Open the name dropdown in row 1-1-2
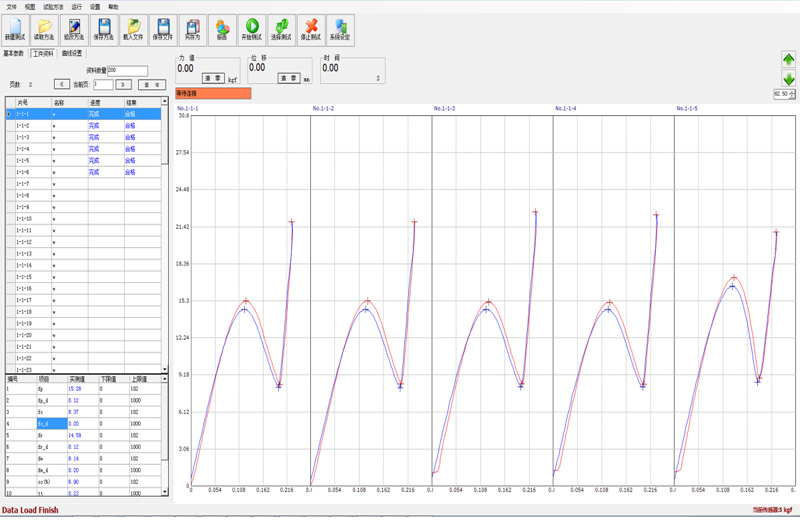The image size is (800, 531). (54, 126)
